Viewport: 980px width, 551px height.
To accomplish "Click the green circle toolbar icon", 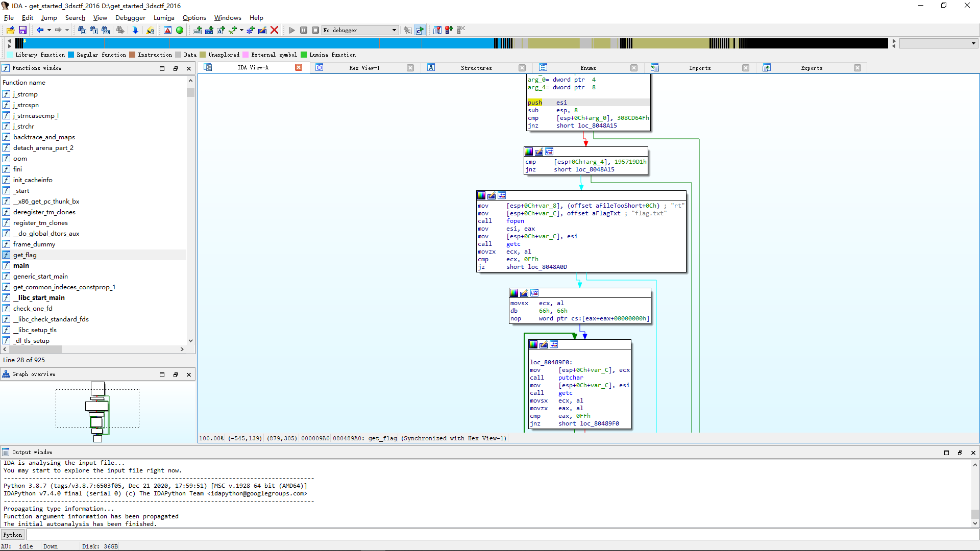I will tap(180, 30).
